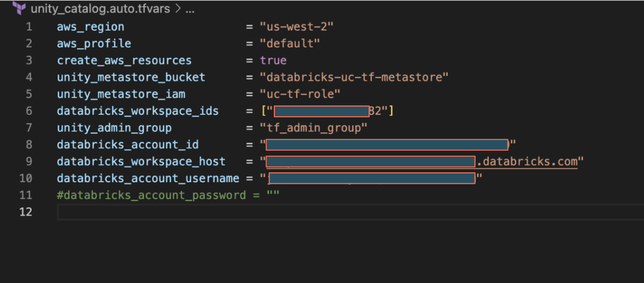Click line number 11 in the gutter
The width and height of the screenshot is (644, 283).
pyautogui.click(x=26, y=195)
